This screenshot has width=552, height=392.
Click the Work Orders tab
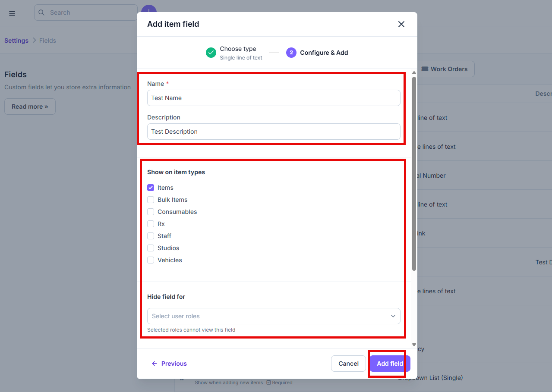tap(445, 69)
